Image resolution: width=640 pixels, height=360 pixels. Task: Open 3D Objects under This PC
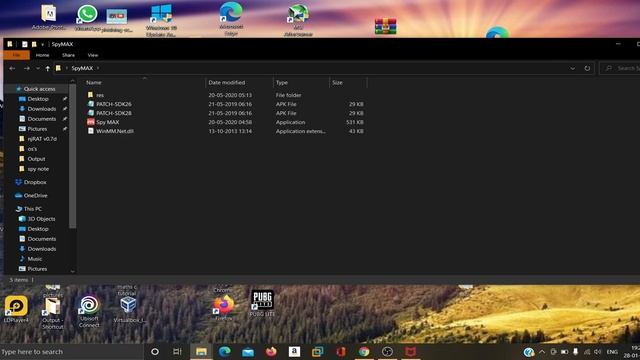pyautogui.click(x=41, y=219)
